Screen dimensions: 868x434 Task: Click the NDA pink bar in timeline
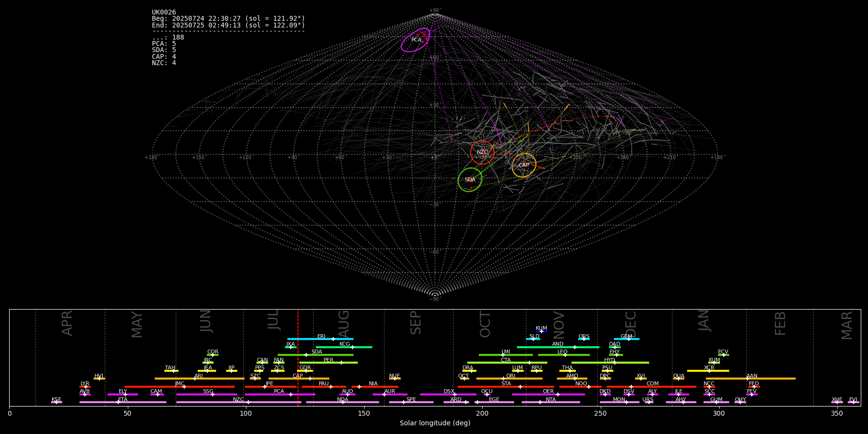(x=342, y=402)
